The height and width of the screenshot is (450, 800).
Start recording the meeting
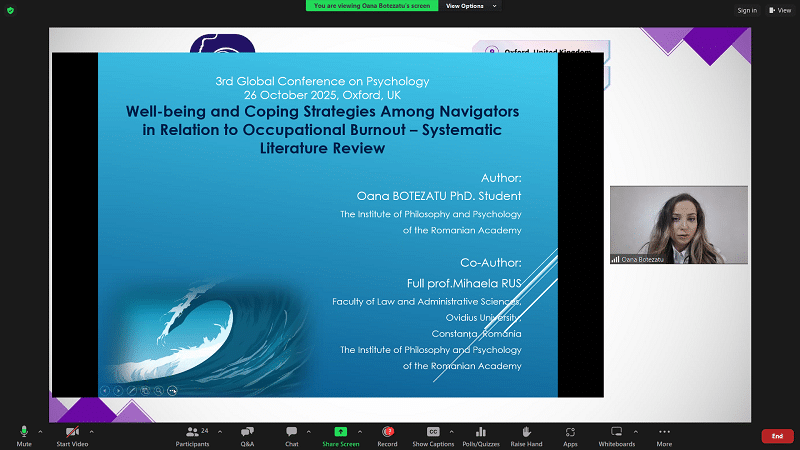387,435
